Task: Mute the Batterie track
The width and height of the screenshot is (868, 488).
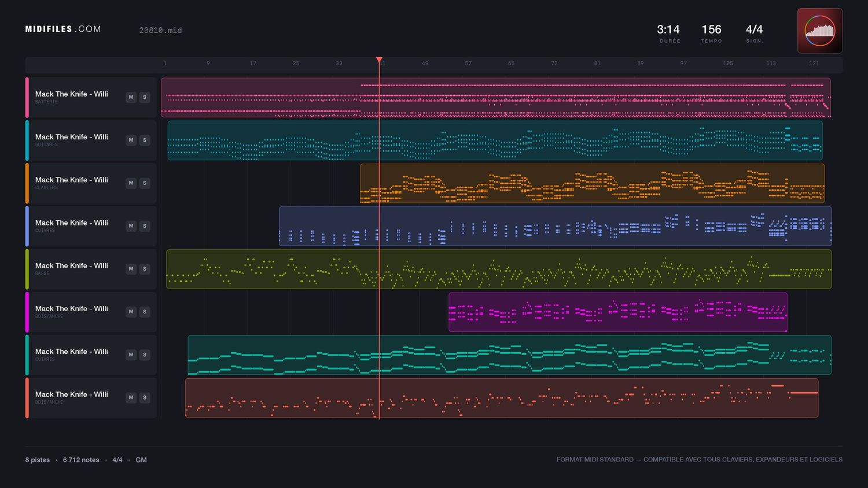Action: click(131, 97)
